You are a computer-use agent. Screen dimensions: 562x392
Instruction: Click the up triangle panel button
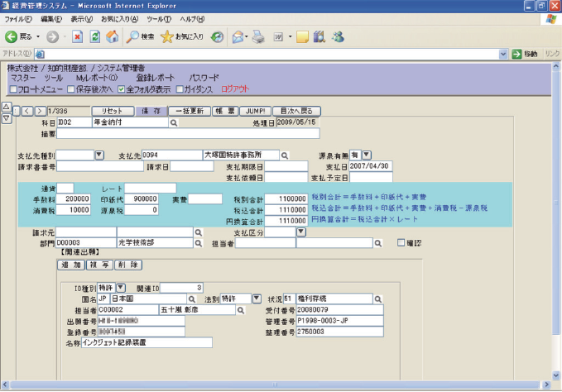(7, 107)
